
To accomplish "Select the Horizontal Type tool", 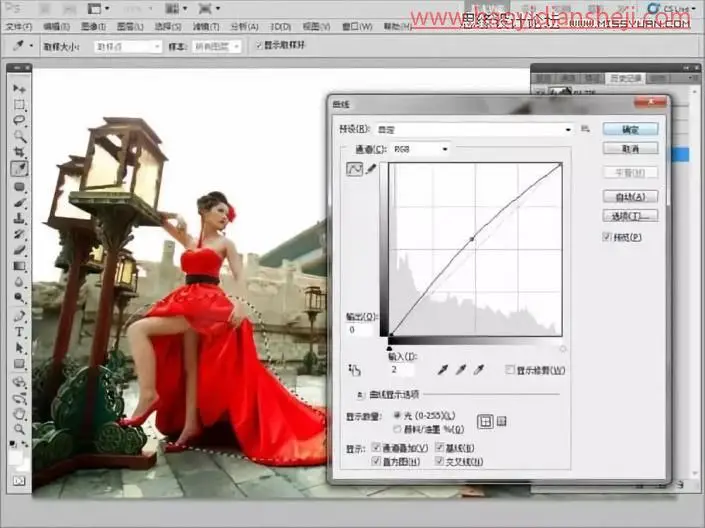I will click(19, 332).
